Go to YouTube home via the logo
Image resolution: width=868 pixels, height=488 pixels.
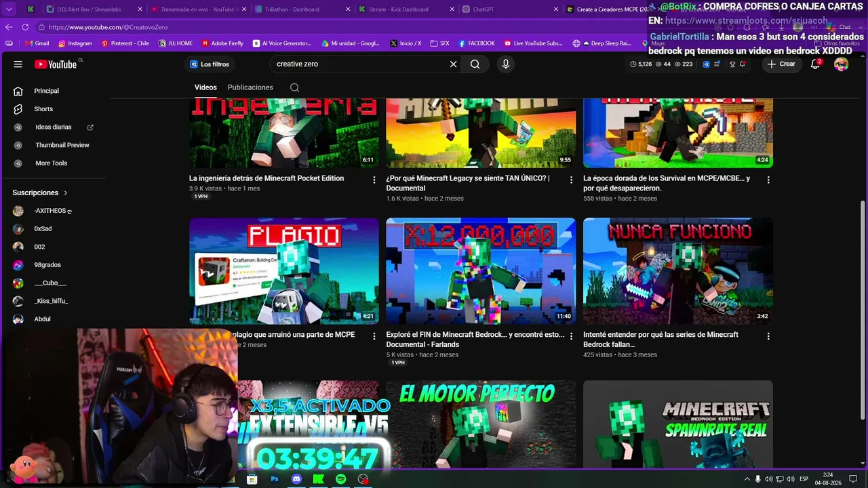56,64
